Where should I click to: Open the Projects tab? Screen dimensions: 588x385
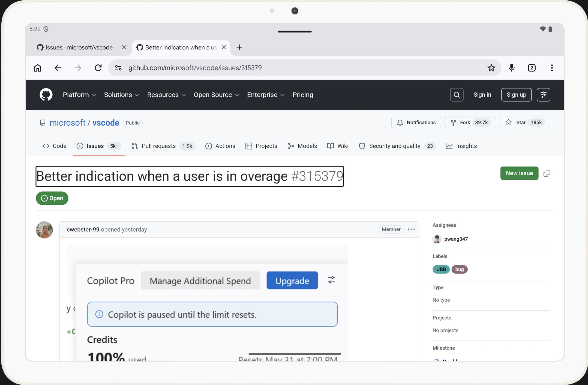click(x=261, y=146)
